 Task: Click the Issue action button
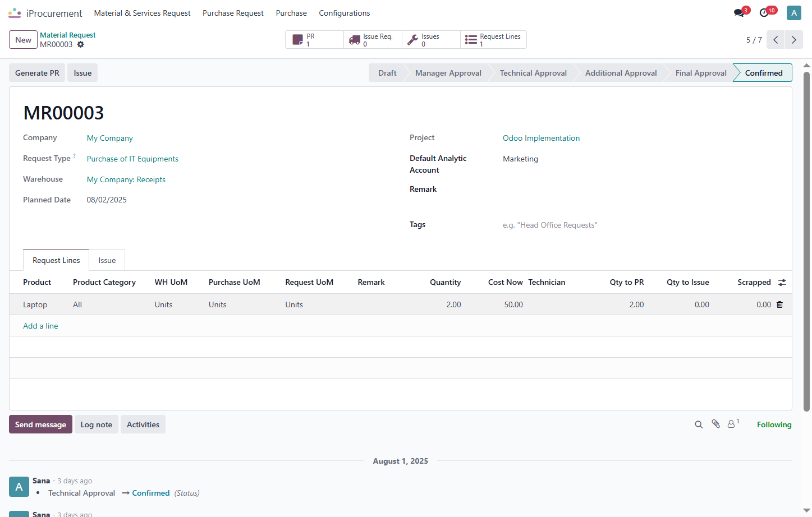pos(82,73)
